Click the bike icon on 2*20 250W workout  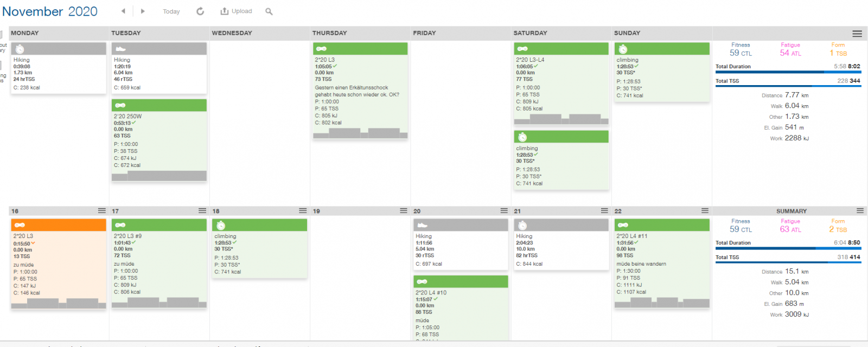pyautogui.click(x=120, y=105)
